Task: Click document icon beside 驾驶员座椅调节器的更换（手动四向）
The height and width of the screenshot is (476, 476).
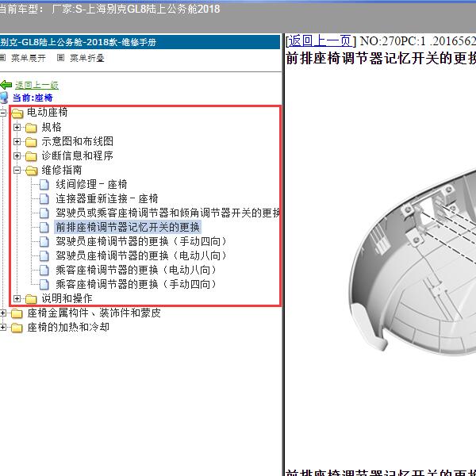Action: coord(44,241)
